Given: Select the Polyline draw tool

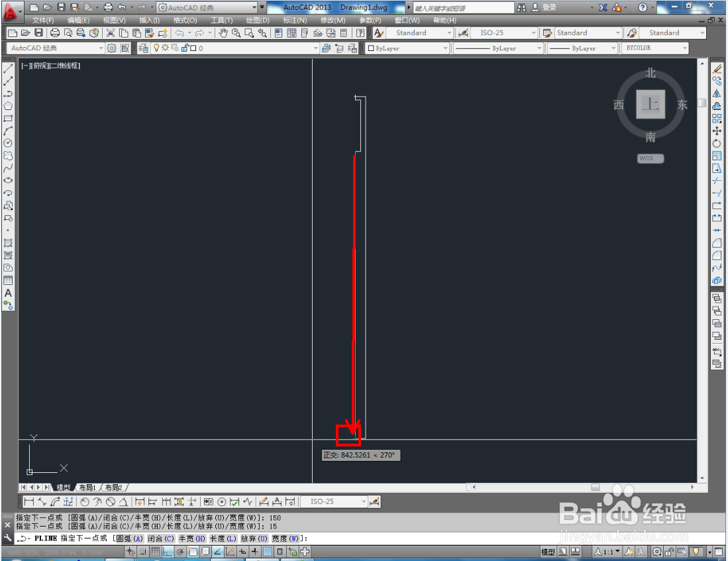Looking at the screenshot, I should pos(8,94).
